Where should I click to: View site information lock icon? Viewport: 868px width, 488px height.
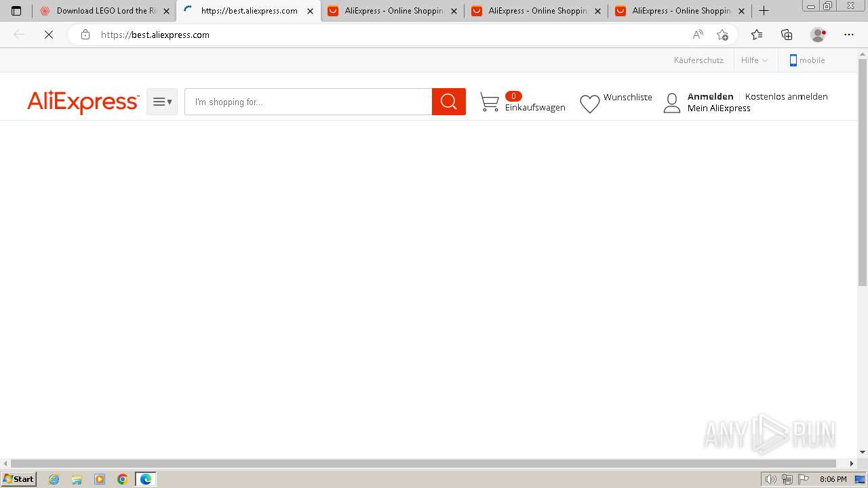85,35
